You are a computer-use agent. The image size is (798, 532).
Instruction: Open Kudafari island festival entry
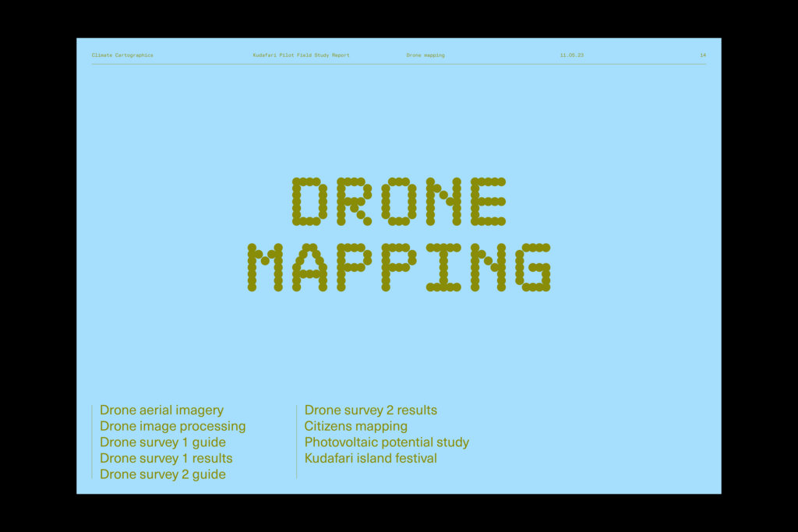click(x=370, y=459)
